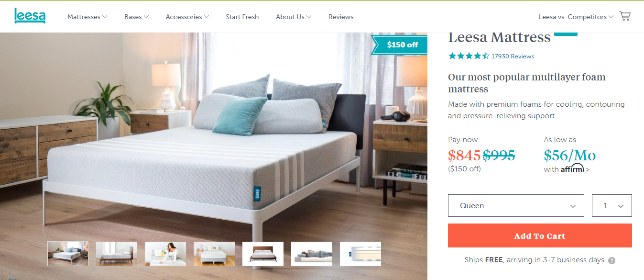Open the Accessories menu
This screenshot has height=280, width=644.
pos(187,17)
